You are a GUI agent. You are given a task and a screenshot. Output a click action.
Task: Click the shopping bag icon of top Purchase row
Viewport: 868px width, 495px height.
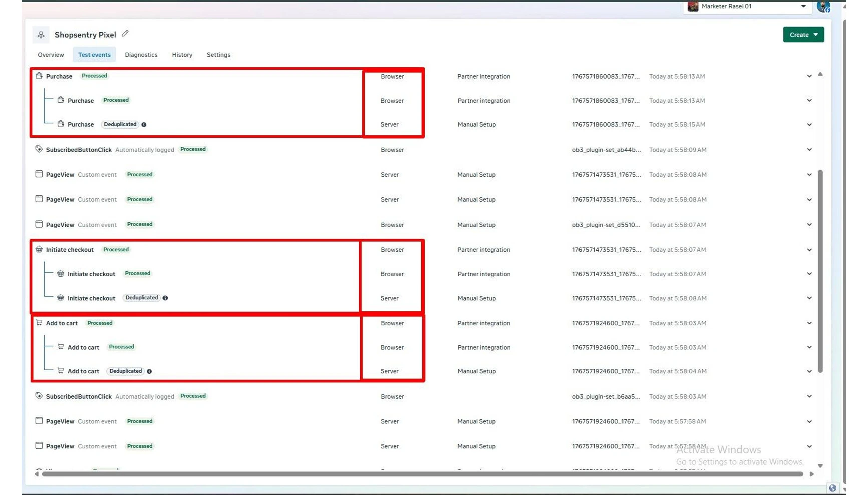coord(39,76)
